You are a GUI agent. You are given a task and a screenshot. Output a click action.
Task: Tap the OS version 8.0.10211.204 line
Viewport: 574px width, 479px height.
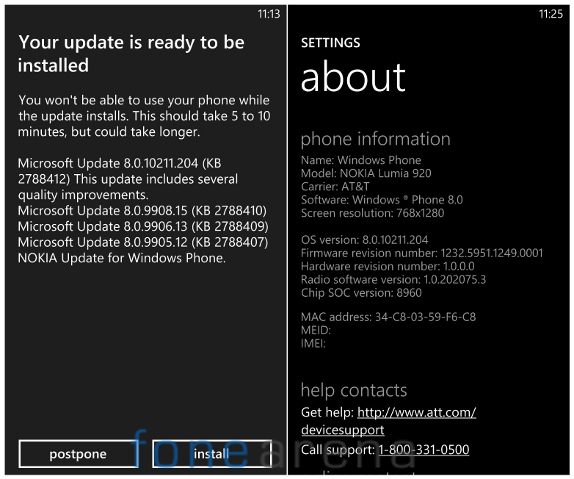[365, 240]
